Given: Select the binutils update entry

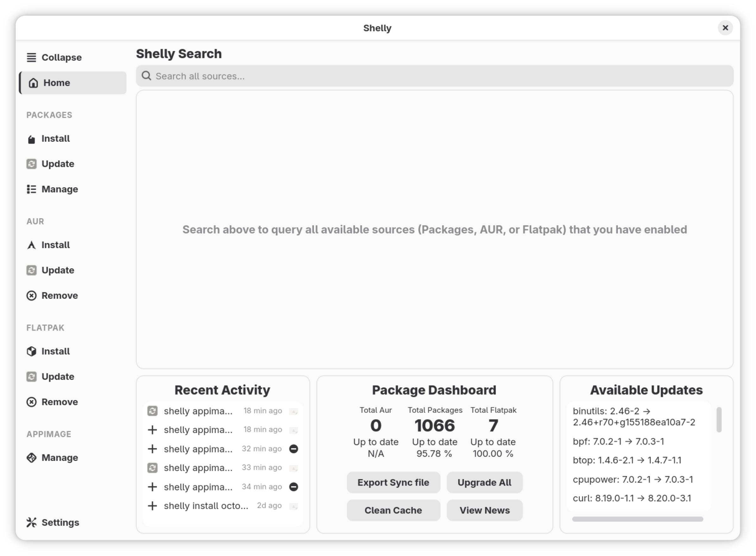Looking at the screenshot, I should coord(634,417).
